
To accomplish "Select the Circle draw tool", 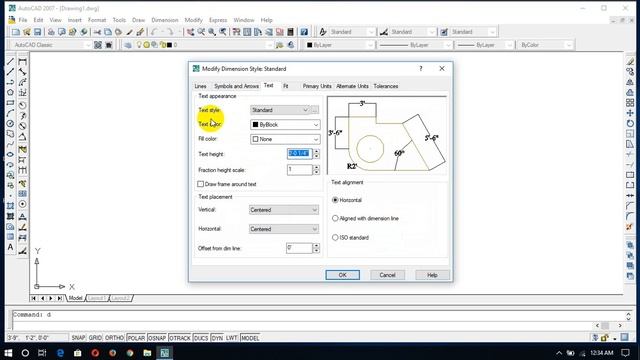I will pos(11,123).
